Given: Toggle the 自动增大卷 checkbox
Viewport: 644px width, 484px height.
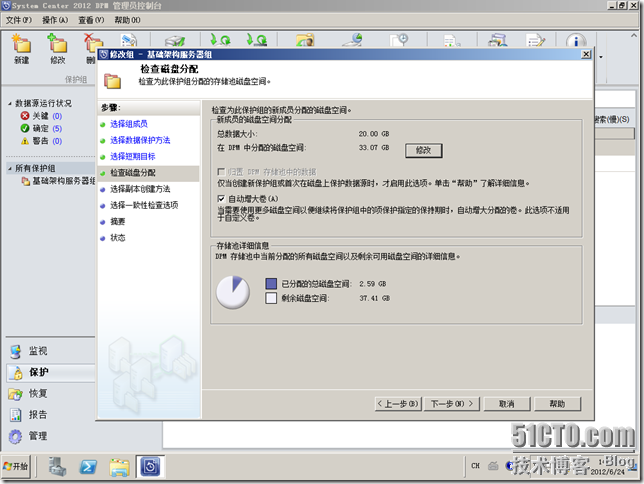Looking at the screenshot, I should tap(221, 199).
